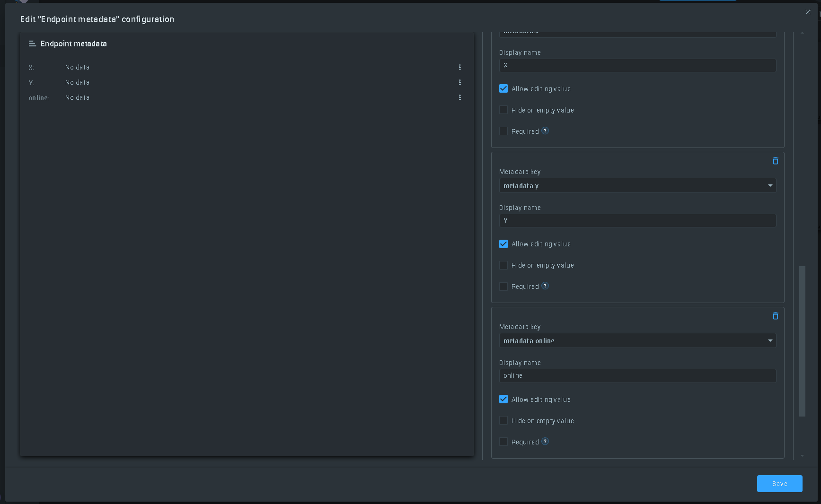Open the metadata.online key dropdown
This screenshot has height=504, width=821.
pos(637,340)
